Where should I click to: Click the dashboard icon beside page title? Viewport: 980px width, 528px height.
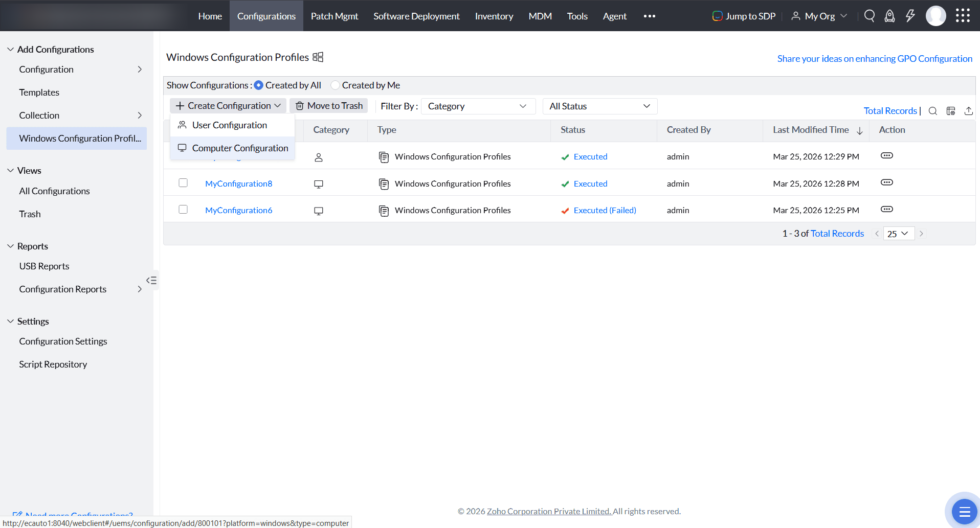click(x=318, y=57)
